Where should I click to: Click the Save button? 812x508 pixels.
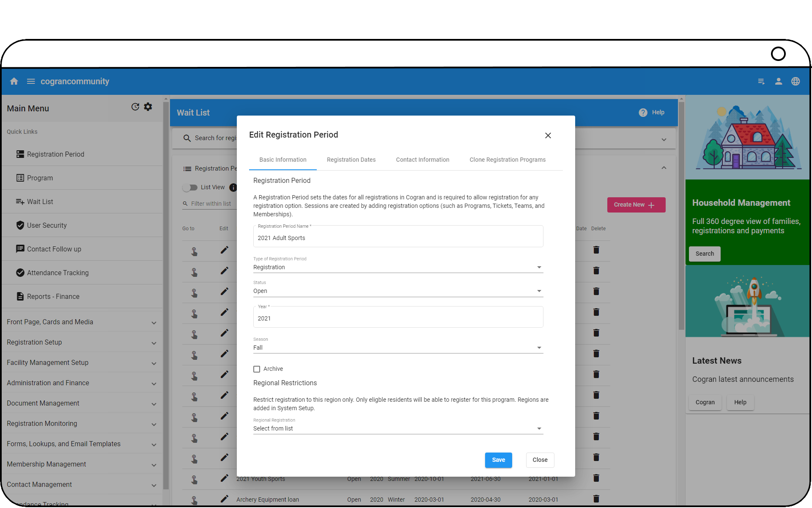click(498, 459)
